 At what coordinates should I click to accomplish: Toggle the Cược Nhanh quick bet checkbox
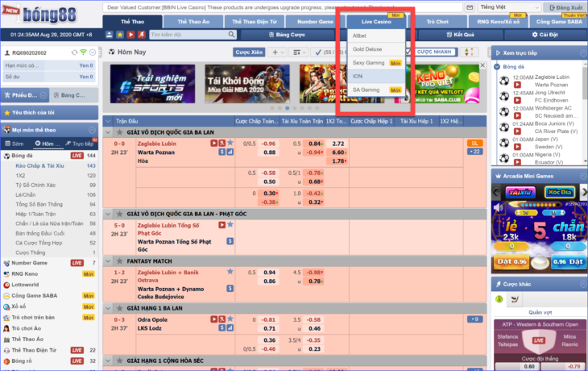coord(409,52)
